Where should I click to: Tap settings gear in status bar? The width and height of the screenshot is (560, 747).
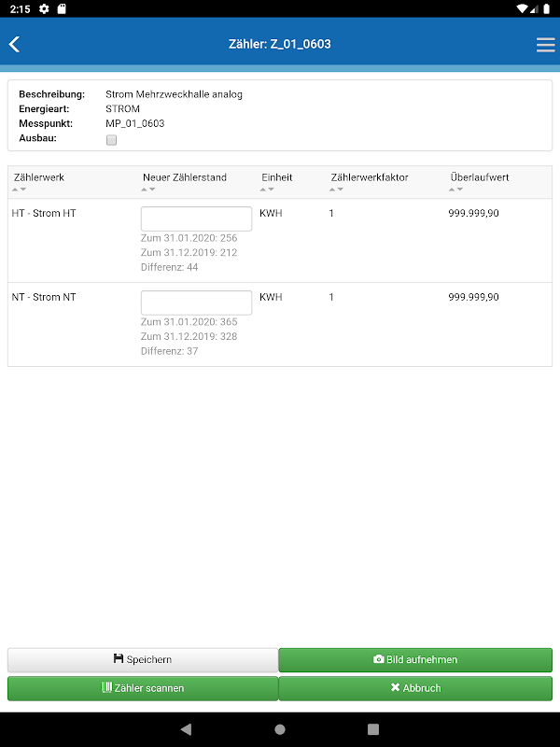pos(44,8)
